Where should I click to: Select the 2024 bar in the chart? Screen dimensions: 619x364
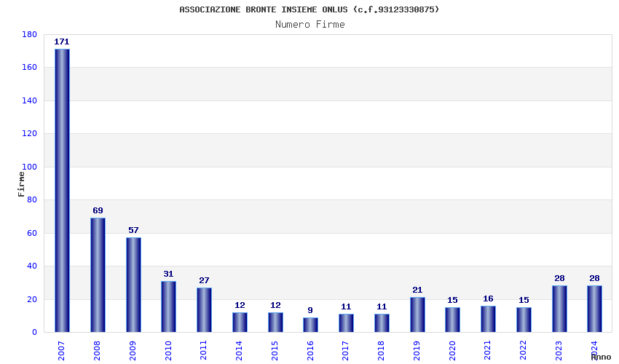pyautogui.click(x=594, y=309)
